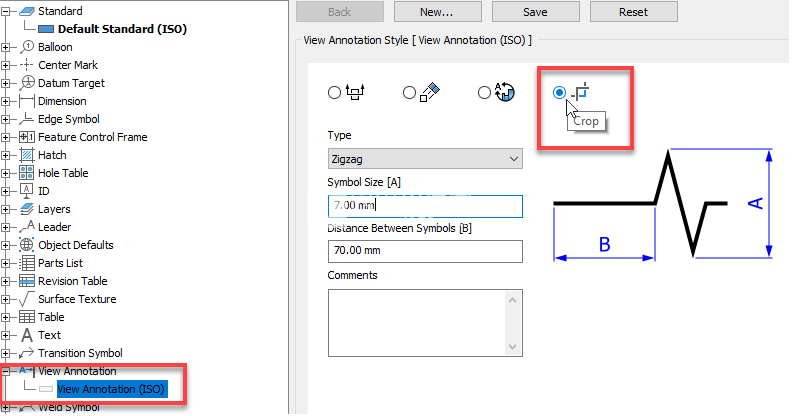Select the Transition Symbol label
Screen dimensions: 794x416
81,353
